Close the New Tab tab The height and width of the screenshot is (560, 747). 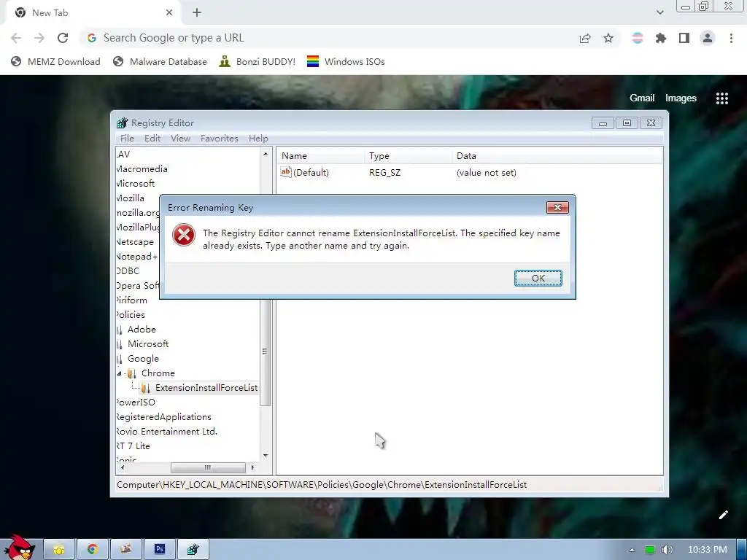tap(169, 13)
